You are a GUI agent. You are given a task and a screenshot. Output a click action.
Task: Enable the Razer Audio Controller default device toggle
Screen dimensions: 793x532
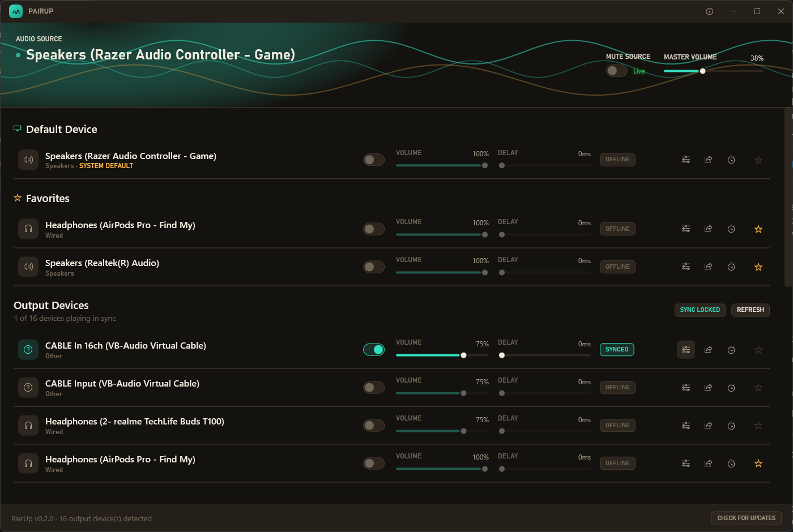pyautogui.click(x=374, y=160)
